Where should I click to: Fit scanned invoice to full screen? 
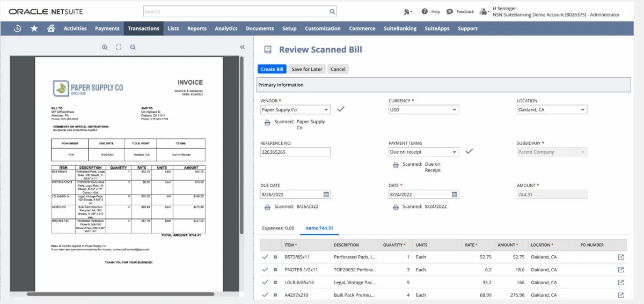click(x=119, y=47)
